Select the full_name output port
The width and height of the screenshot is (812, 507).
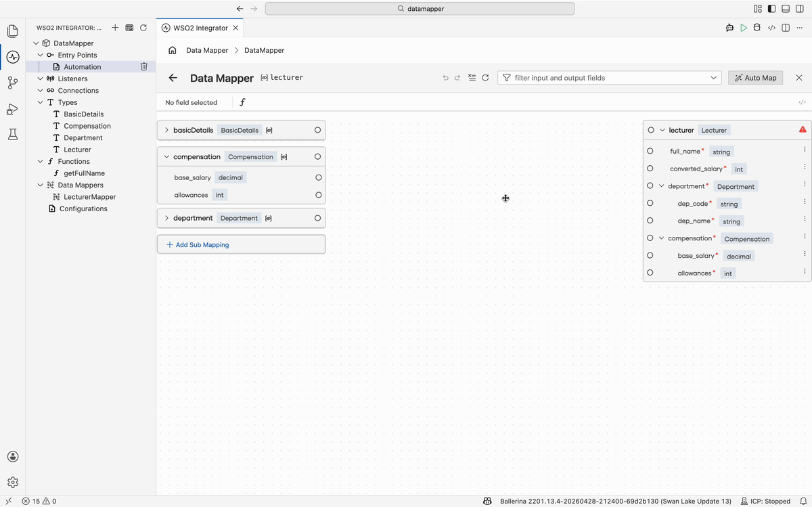(x=650, y=151)
